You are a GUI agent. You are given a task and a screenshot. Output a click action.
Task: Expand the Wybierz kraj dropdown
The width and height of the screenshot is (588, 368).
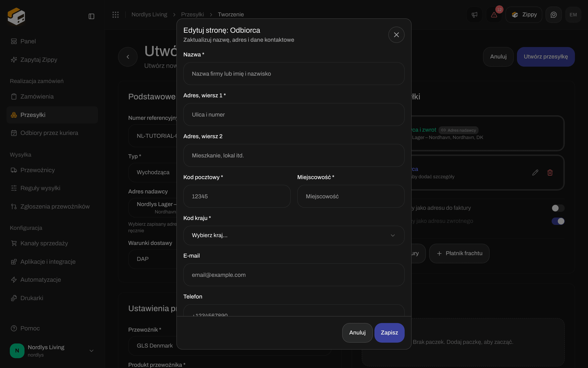point(294,235)
